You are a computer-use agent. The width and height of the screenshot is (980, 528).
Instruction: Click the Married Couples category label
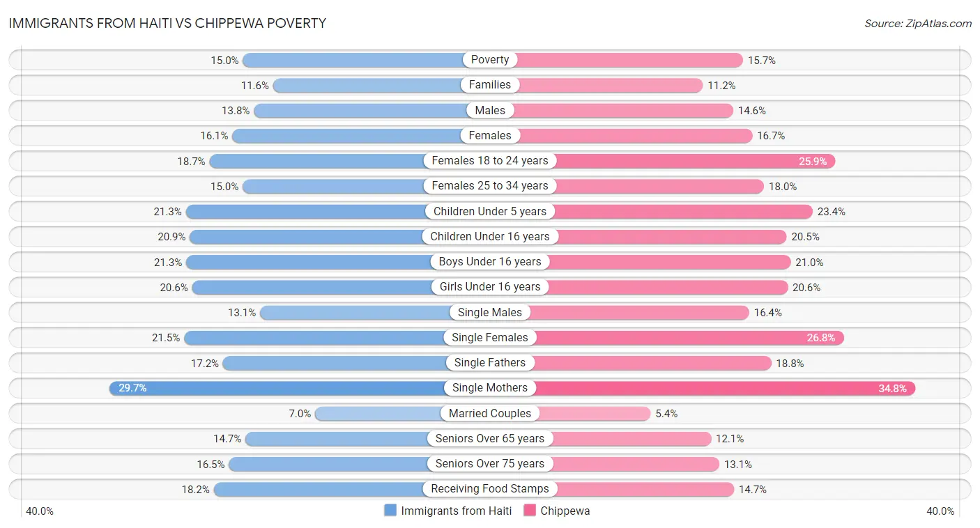490,413
